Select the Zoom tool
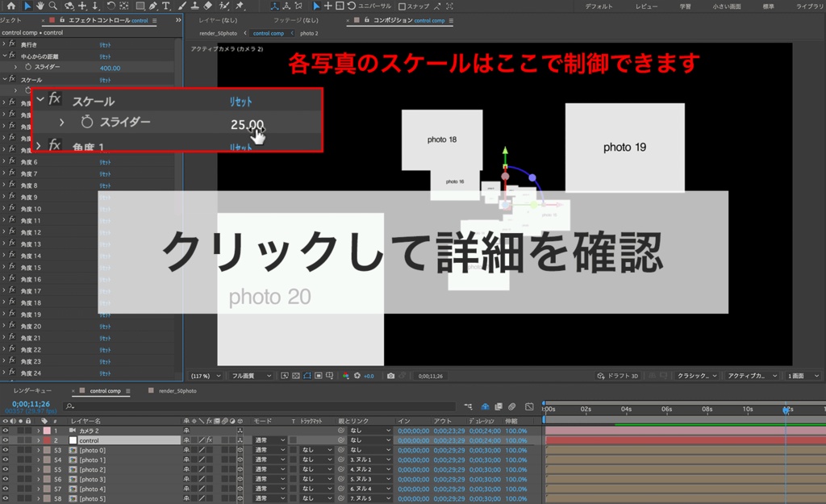 click(52, 6)
